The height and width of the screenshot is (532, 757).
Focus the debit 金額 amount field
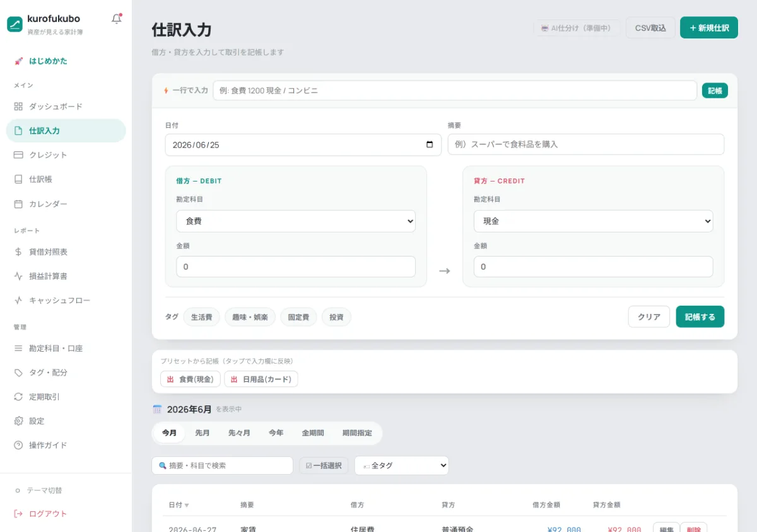click(296, 267)
